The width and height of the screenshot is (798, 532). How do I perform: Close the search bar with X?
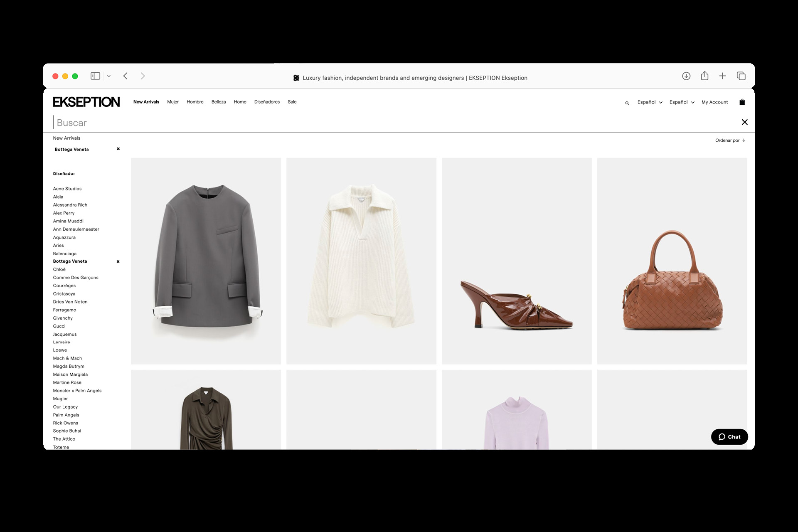[744, 122]
